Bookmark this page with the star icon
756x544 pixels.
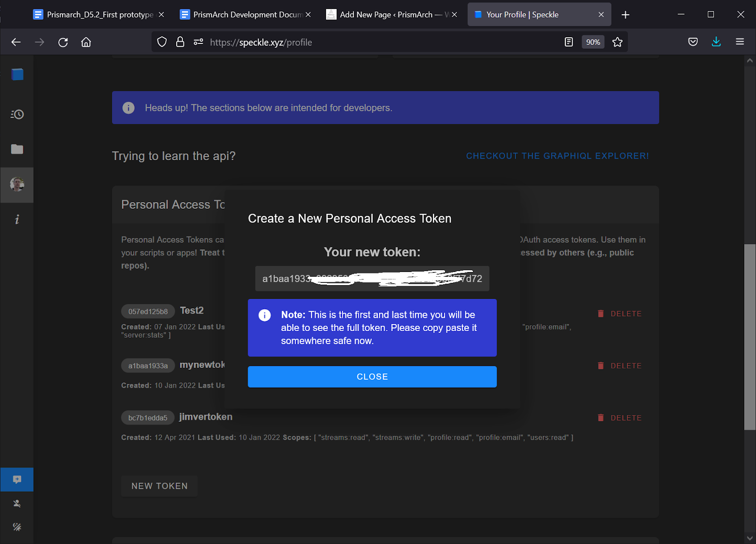[617, 42]
